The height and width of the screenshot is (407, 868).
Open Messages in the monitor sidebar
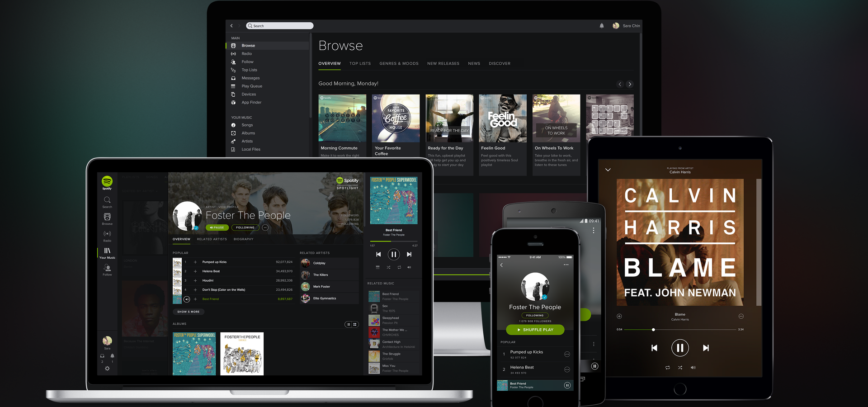click(250, 78)
